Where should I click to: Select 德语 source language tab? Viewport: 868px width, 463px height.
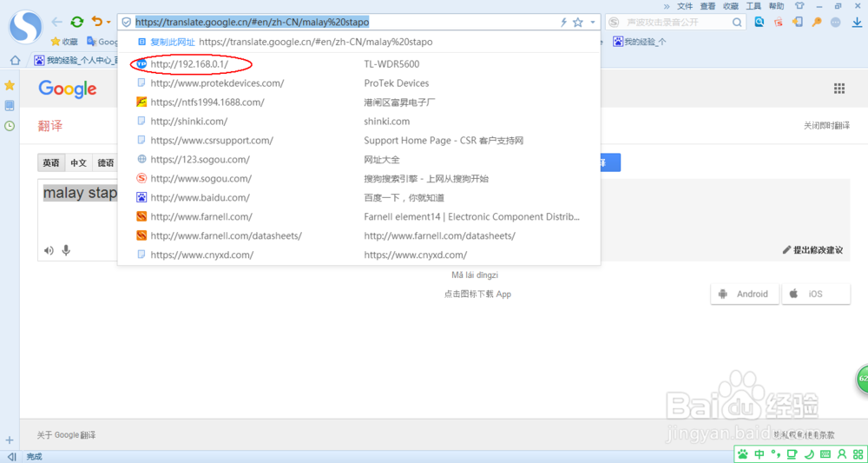pos(105,163)
